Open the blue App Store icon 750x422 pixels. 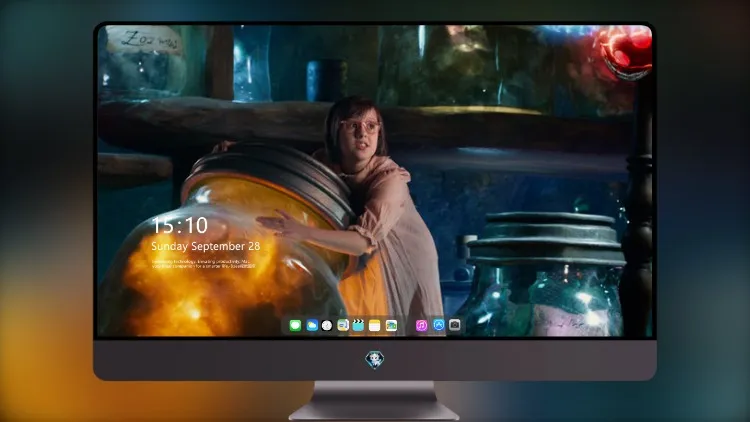[439, 325]
